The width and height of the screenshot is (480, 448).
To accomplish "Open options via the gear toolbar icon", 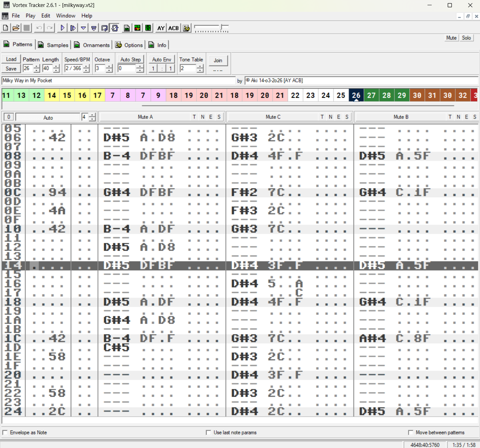I will point(186,28).
